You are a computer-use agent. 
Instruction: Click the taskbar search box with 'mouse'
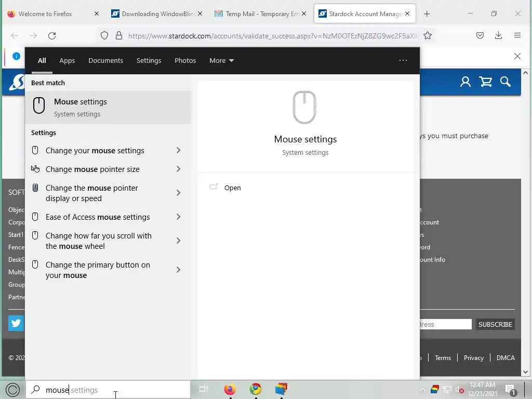click(108, 390)
